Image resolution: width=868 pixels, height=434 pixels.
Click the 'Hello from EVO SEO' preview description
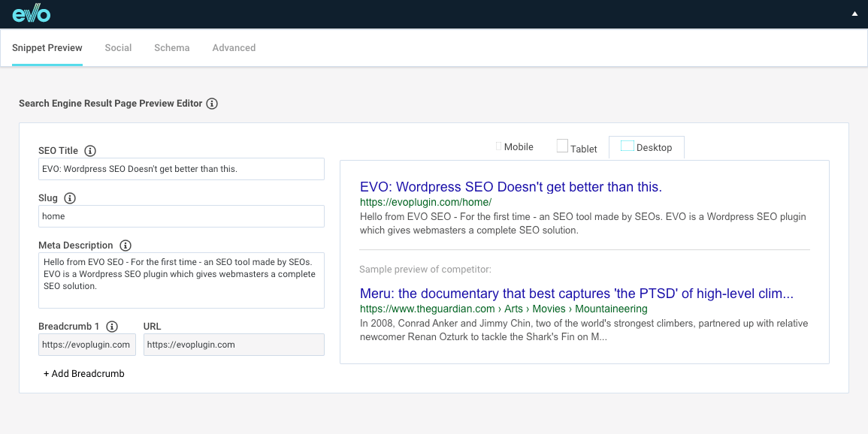tap(583, 223)
